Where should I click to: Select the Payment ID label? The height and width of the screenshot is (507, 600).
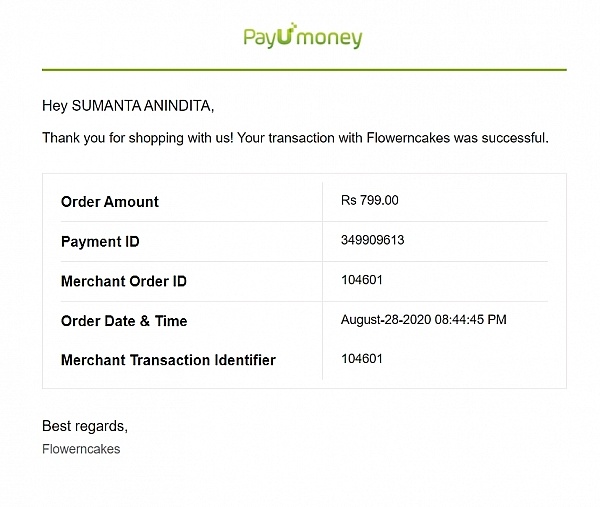(101, 241)
